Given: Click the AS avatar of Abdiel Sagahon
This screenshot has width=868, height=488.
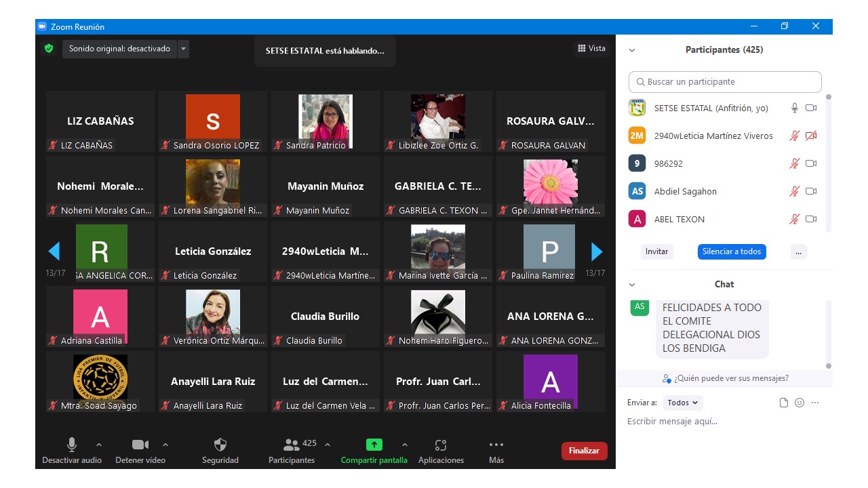Looking at the screenshot, I should [637, 191].
